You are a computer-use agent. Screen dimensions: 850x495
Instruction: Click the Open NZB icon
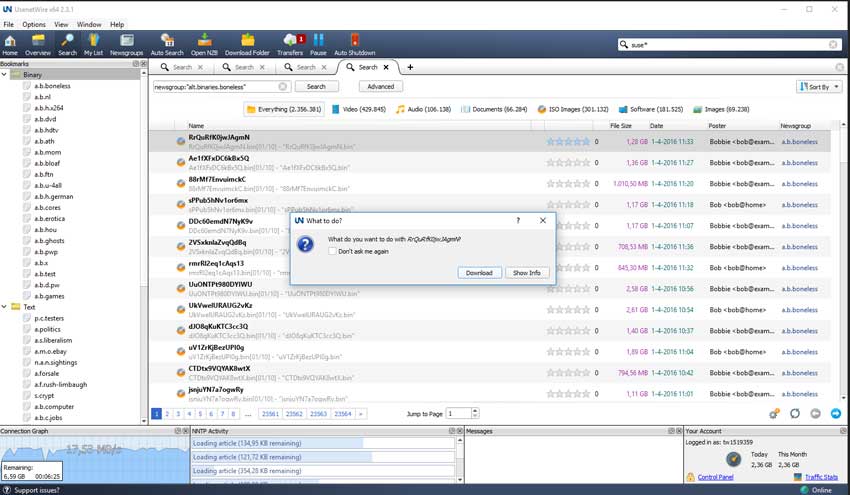point(204,44)
